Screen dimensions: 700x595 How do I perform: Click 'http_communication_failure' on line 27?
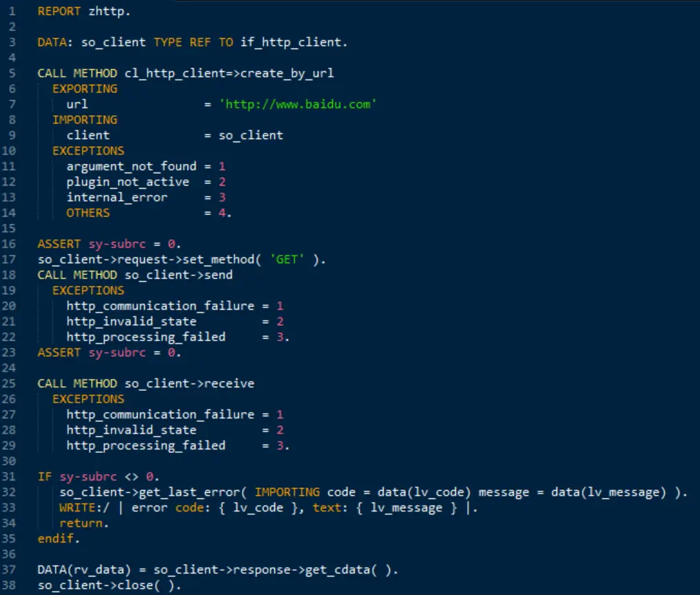pos(161,414)
